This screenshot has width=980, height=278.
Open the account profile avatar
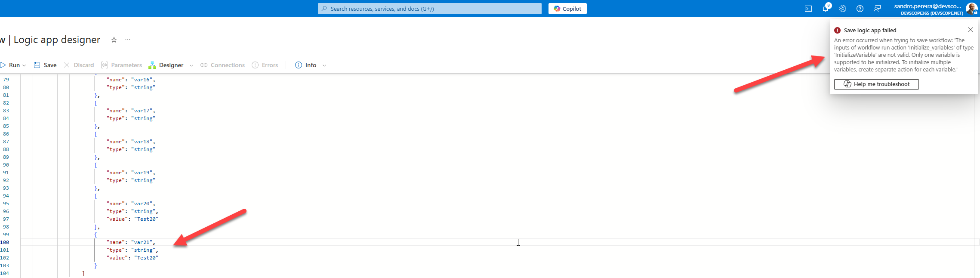point(971,9)
